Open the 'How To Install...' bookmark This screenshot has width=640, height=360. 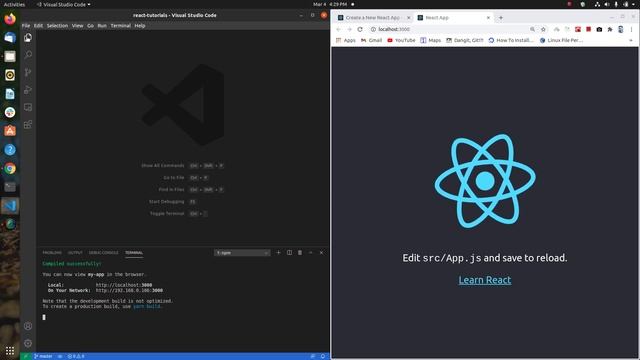[x=511, y=40]
